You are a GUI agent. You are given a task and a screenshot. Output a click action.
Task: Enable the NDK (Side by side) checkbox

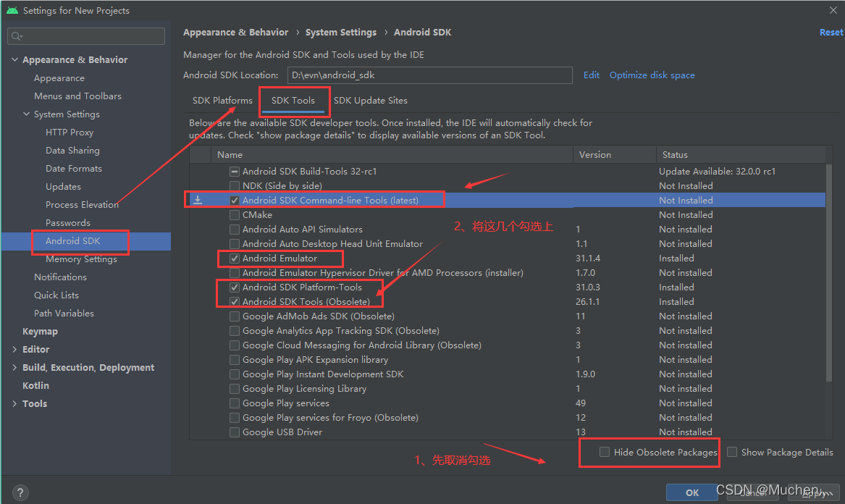point(235,186)
